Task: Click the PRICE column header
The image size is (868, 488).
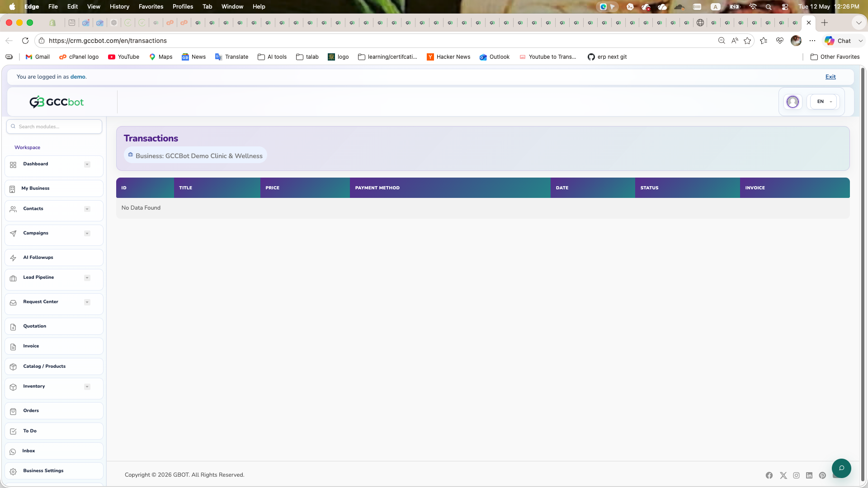Action: [x=305, y=188]
